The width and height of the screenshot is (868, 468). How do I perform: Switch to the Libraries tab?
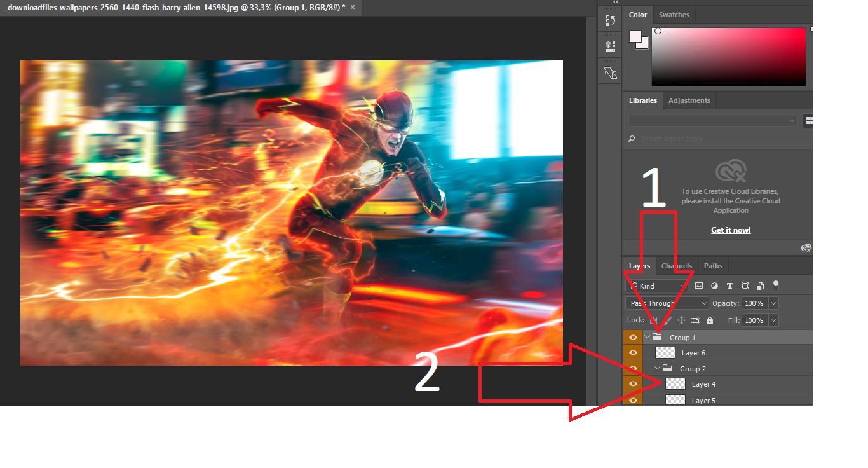pyautogui.click(x=643, y=100)
